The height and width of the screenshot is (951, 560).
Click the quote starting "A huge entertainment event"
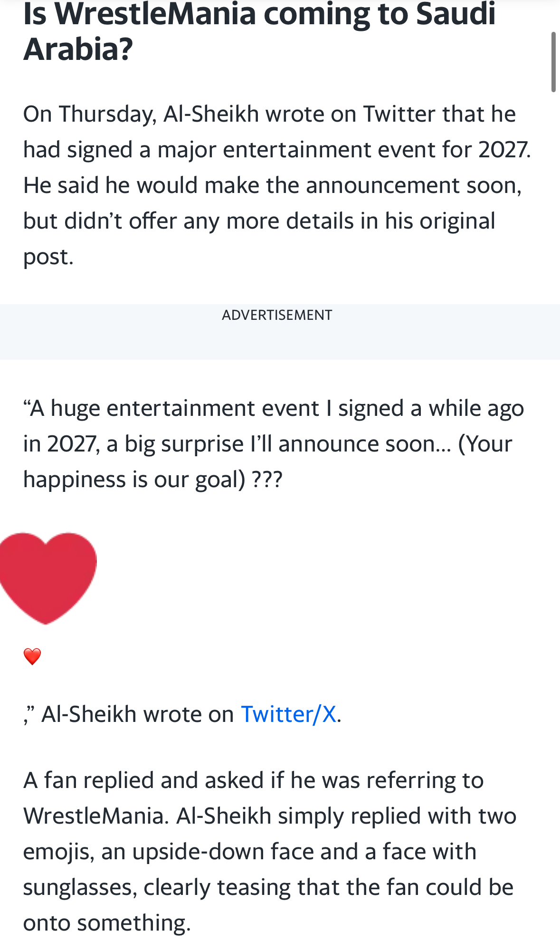[x=274, y=444]
